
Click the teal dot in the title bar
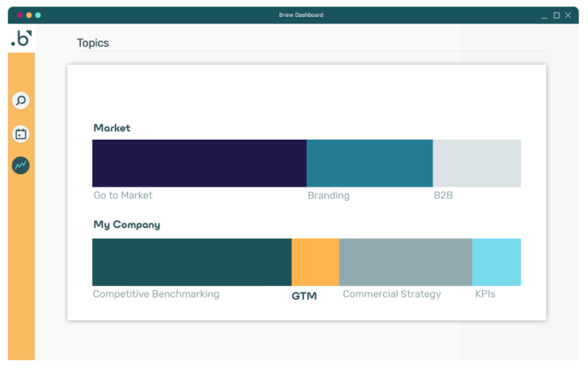(38, 15)
